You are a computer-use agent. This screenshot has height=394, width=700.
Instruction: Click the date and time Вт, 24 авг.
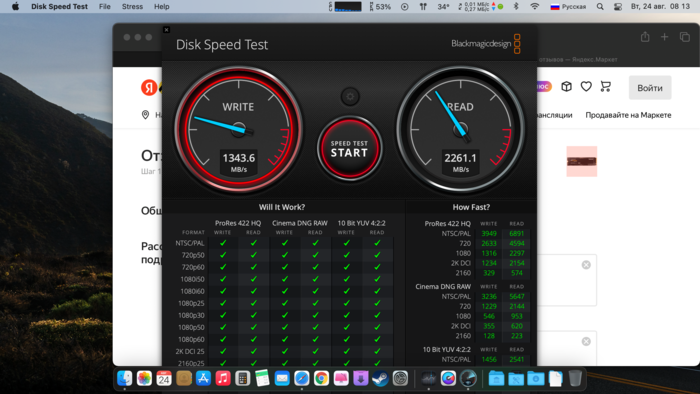[660, 7]
